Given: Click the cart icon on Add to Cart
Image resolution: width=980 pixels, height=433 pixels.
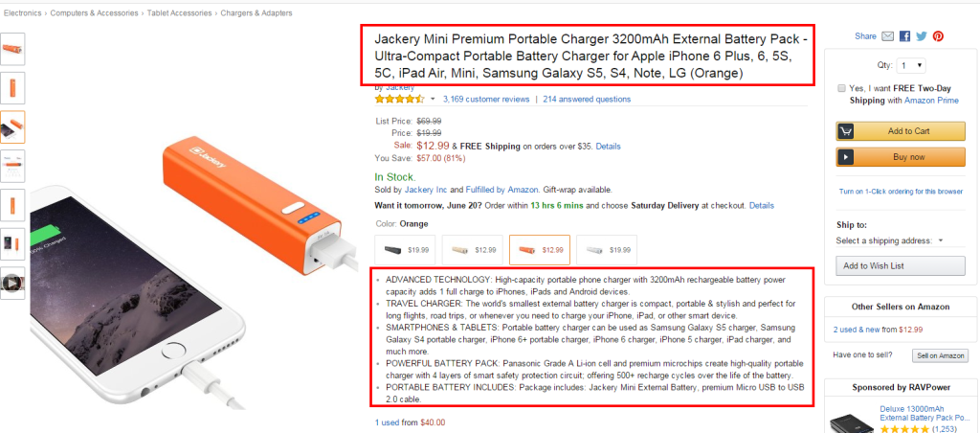Looking at the screenshot, I should click(846, 131).
